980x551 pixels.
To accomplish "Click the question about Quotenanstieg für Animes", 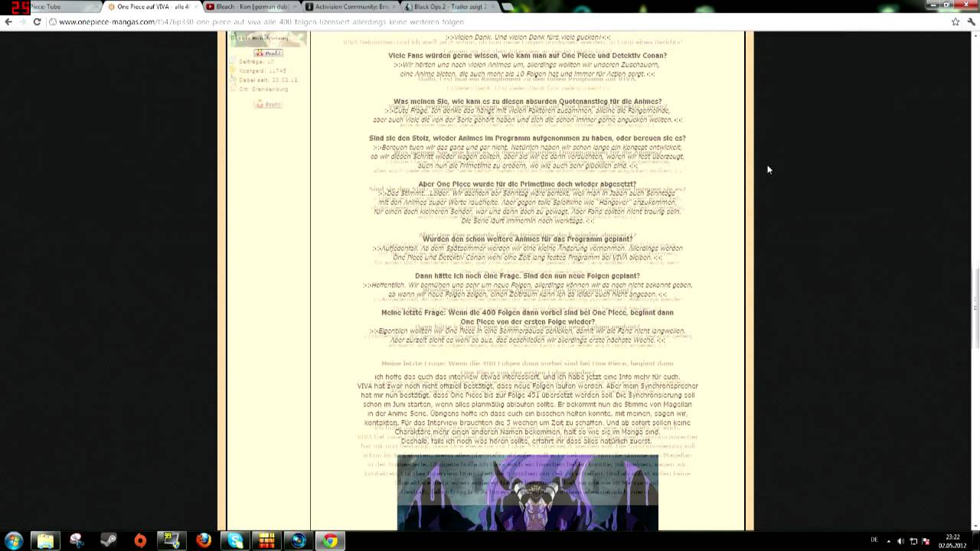I will click(528, 101).
